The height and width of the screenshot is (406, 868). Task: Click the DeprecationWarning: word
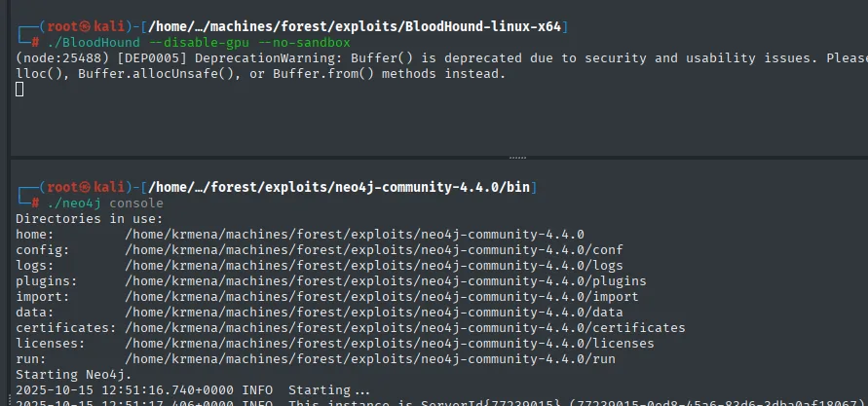[269, 58]
